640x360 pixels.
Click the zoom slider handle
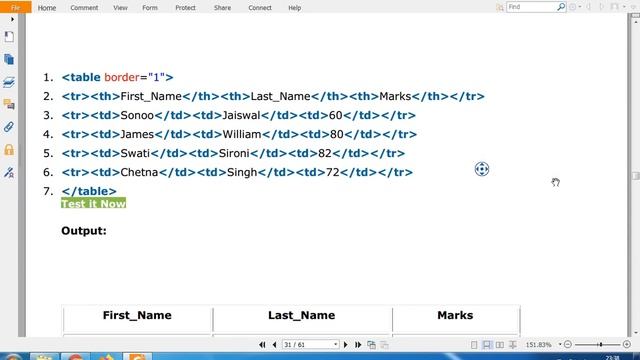coord(600,345)
